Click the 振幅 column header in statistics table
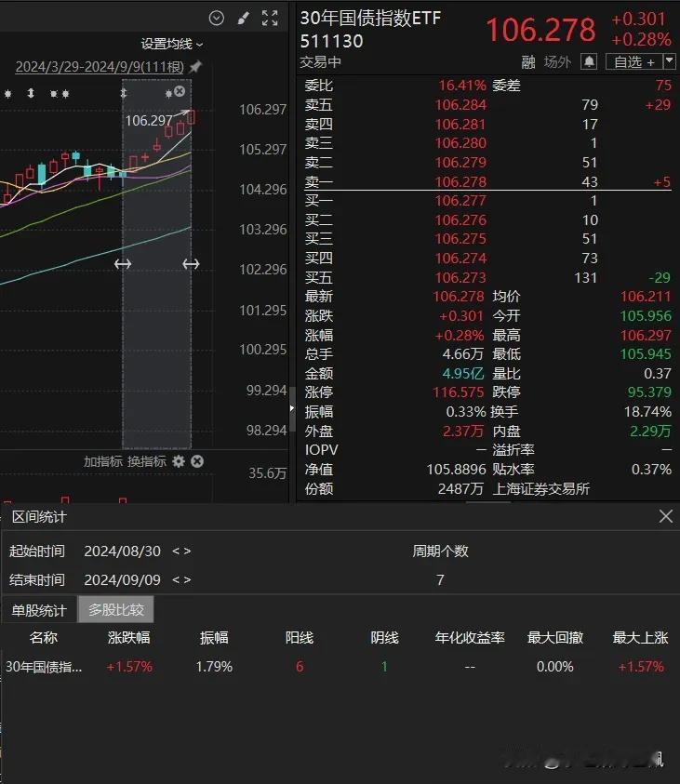Screen dimensions: 680x784 click(x=214, y=637)
